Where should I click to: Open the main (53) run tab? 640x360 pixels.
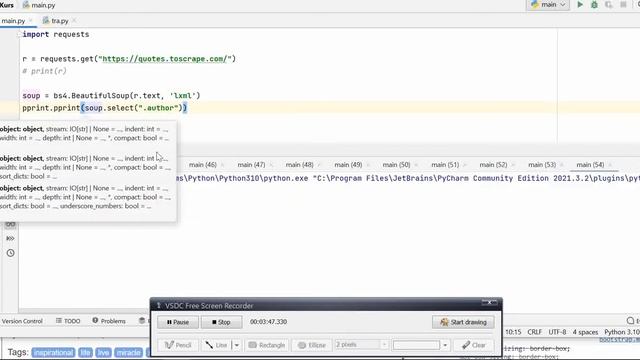click(542, 164)
